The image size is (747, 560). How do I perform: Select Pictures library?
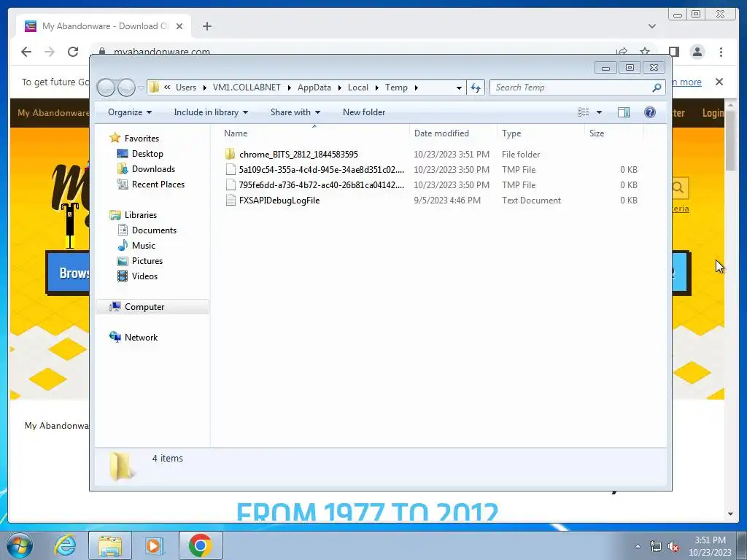pyautogui.click(x=147, y=260)
